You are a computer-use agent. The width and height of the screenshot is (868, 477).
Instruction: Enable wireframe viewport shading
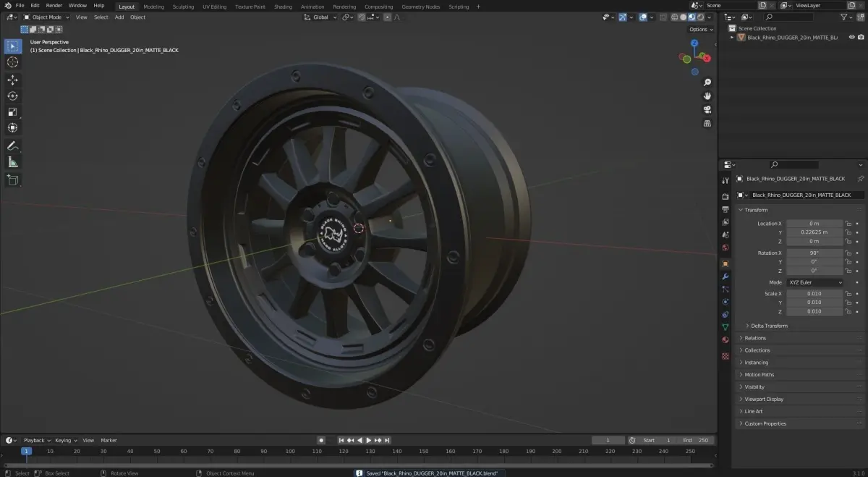pyautogui.click(x=674, y=17)
